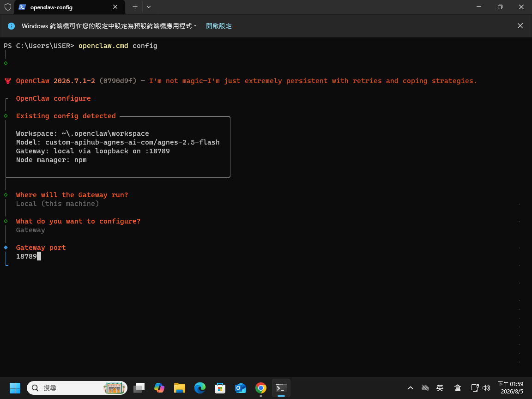The width and height of the screenshot is (532, 399).
Task: Click the shield icon in title bar
Action: 7,7
